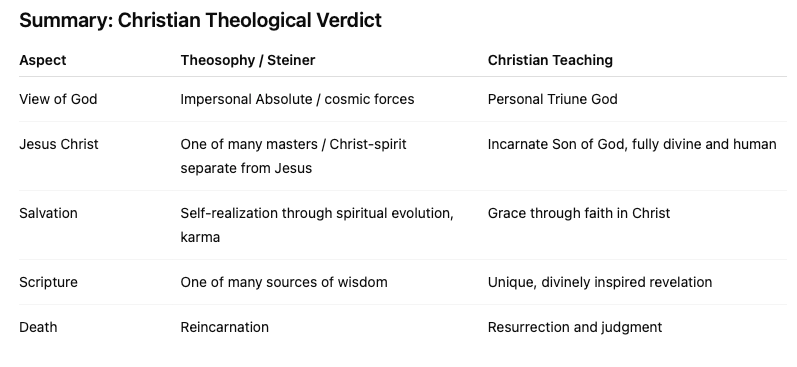Click the Unique, divinely inspired revelation cell
This screenshot has height=367, width=797.
pyautogui.click(x=600, y=282)
